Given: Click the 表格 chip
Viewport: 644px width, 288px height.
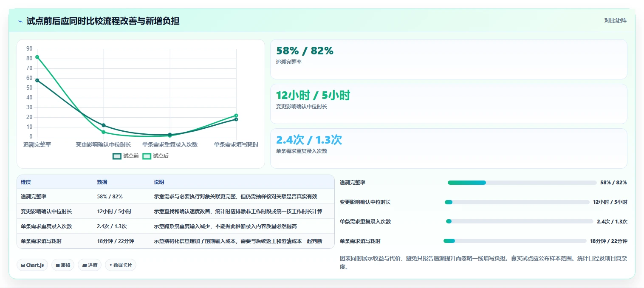Looking at the screenshot, I should tap(63, 265).
